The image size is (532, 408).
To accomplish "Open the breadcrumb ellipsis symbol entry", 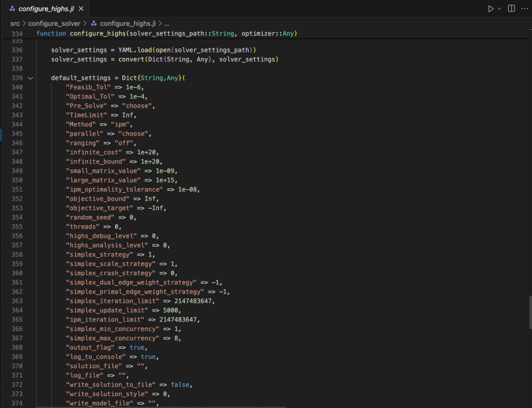I will (167, 24).
